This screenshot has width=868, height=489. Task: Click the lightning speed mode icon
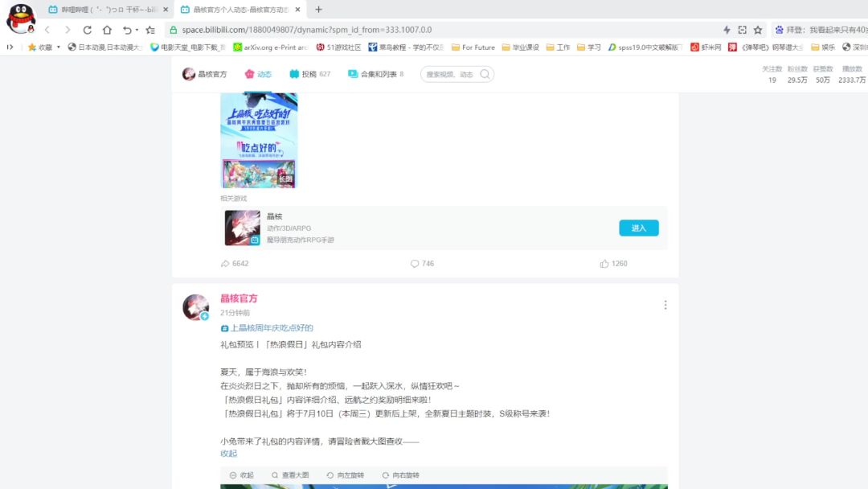click(x=727, y=30)
